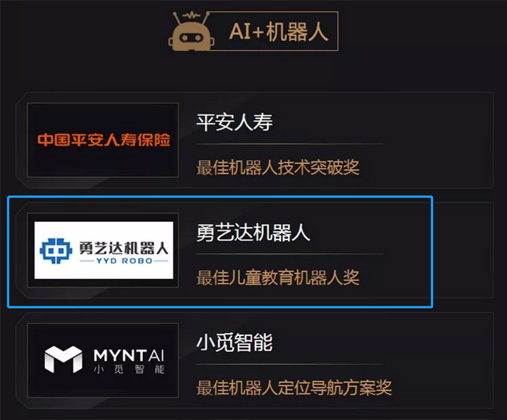Click the white M cube icon
Viewport: 507px width, 420px height.
(63, 359)
